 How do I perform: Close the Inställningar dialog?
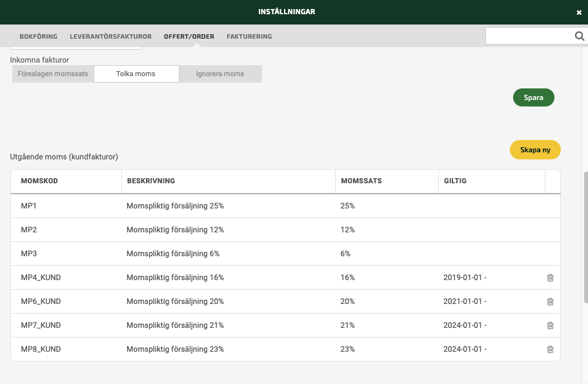pos(579,12)
